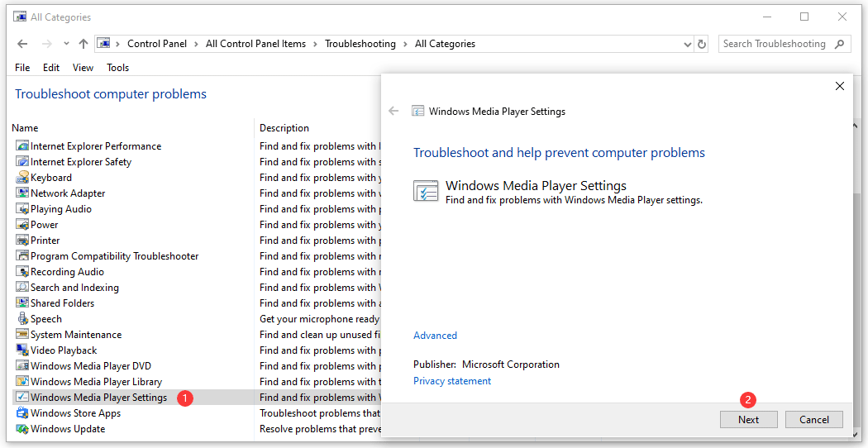Screen dimensions: 868x448
Task: Expand the chevron after Troubleshooting breadcrumb
Action: (405, 44)
